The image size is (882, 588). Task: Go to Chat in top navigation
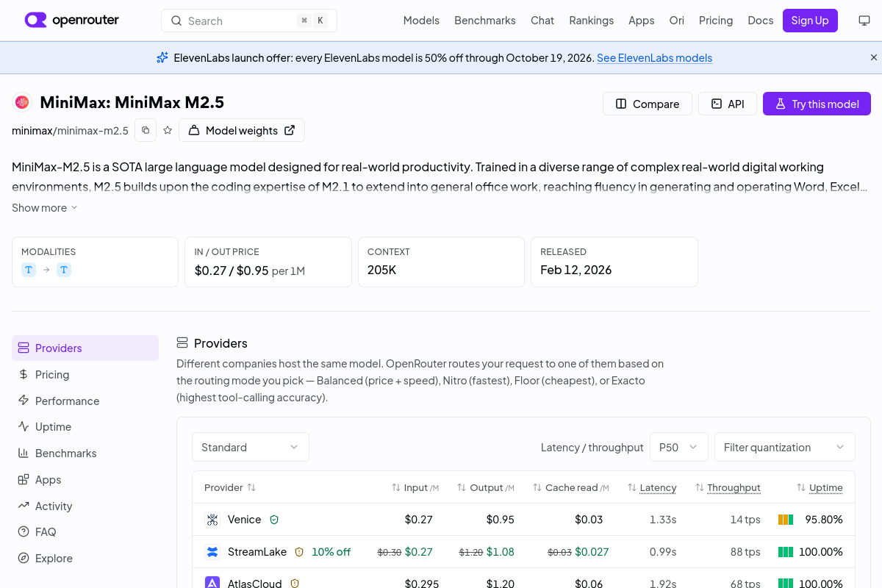click(x=542, y=21)
